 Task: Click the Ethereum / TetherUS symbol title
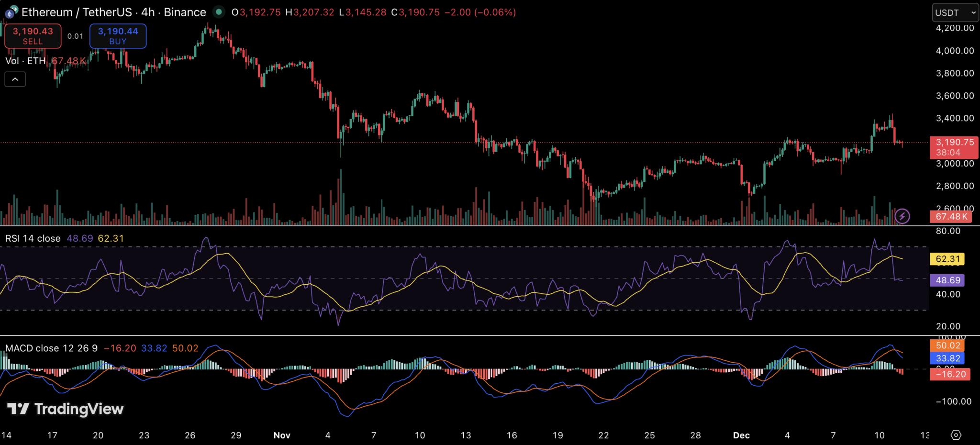tap(77, 12)
